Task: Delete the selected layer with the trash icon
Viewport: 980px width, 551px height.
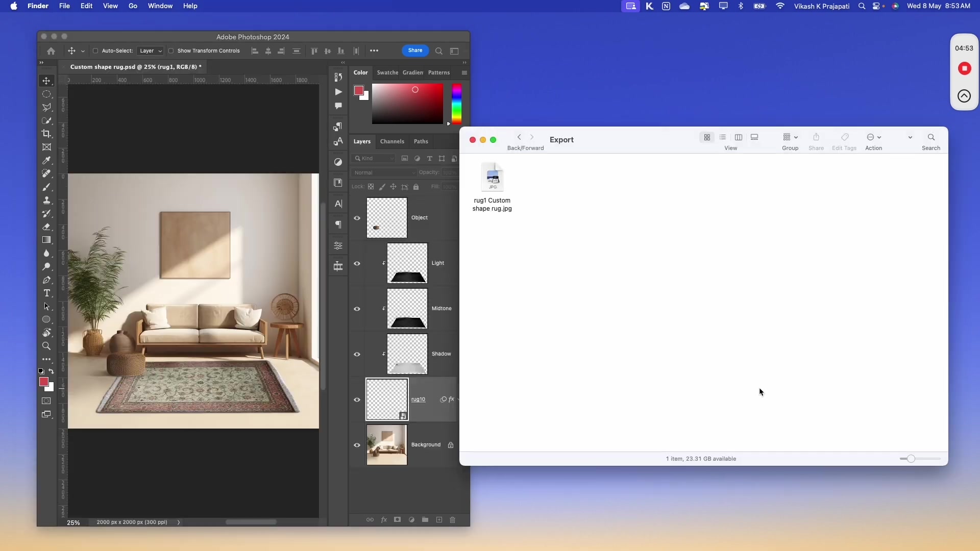Action: (453, 519)
